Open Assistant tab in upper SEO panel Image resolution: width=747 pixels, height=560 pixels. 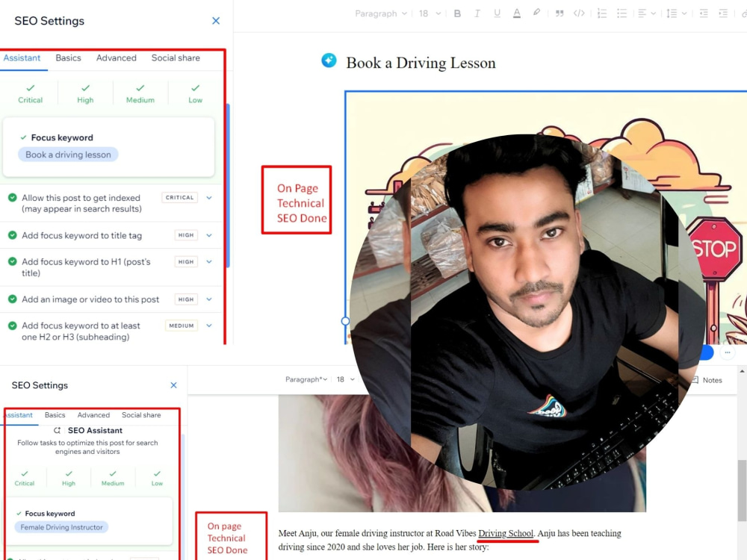[22, 58]
